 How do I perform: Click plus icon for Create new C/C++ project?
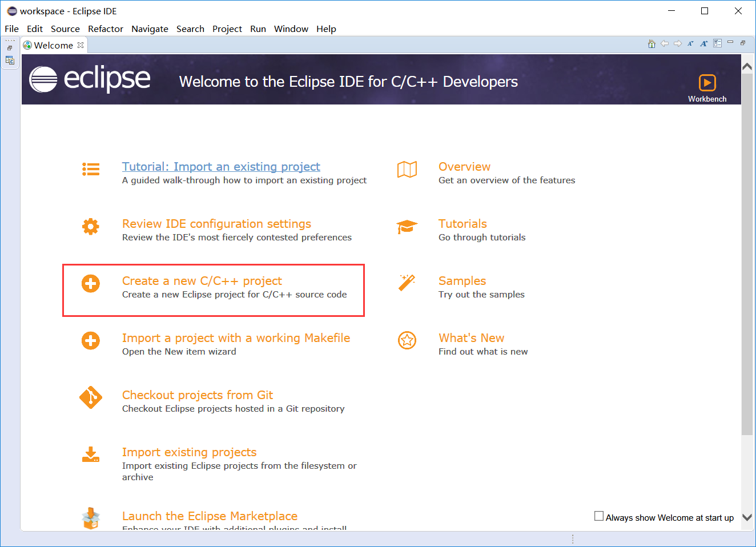coord(91,284)
